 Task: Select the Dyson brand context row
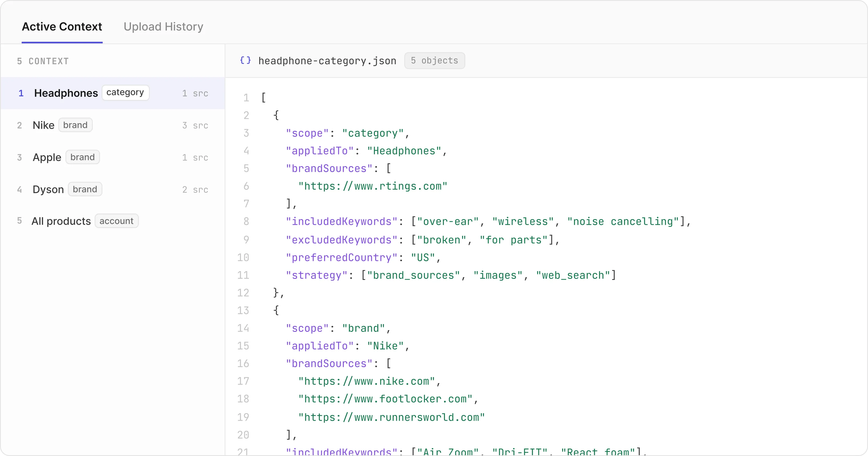coord(113,189)
